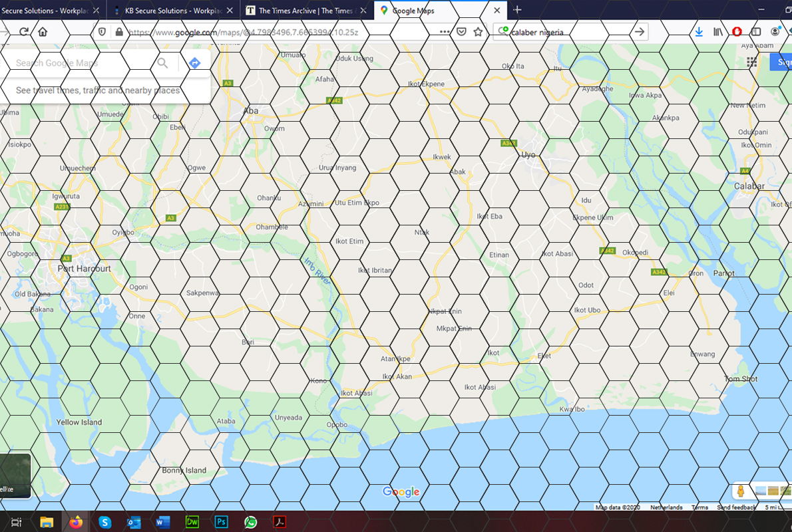Screen dimensions: 792x532
Task: Open the tracking protection shield icon
Action: point(102,32)
